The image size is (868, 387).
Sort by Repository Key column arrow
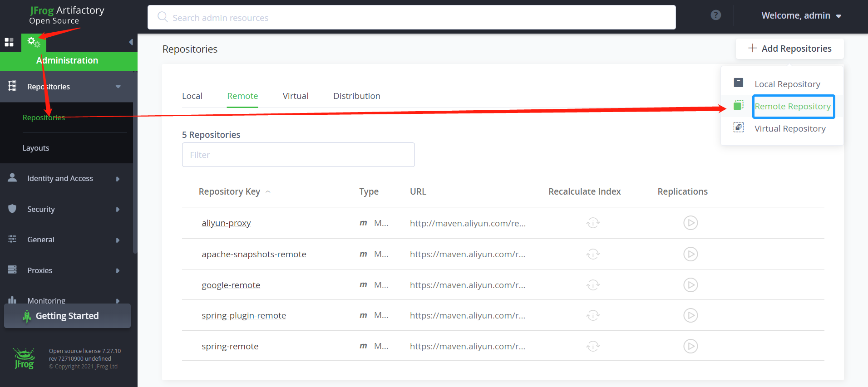click(x=268, y=191)
